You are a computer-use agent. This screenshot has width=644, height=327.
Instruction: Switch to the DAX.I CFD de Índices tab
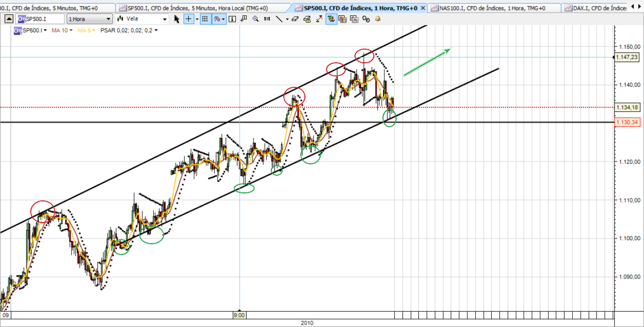click(x=595, y=8)
